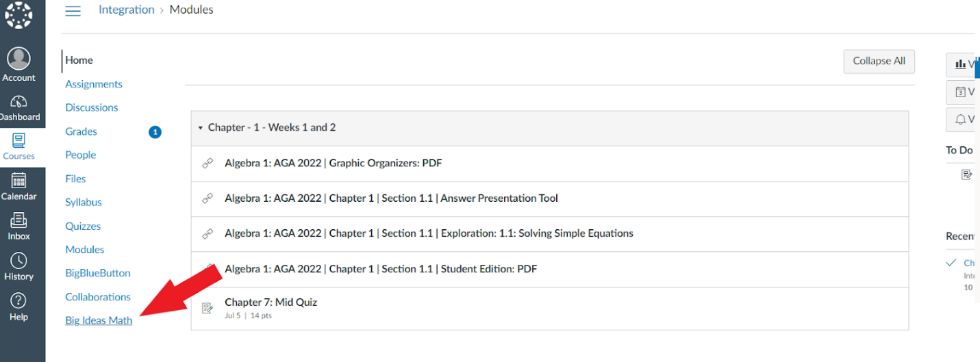
Task: Open the Big Ideas Math link
Action: [x=99, y=320]
